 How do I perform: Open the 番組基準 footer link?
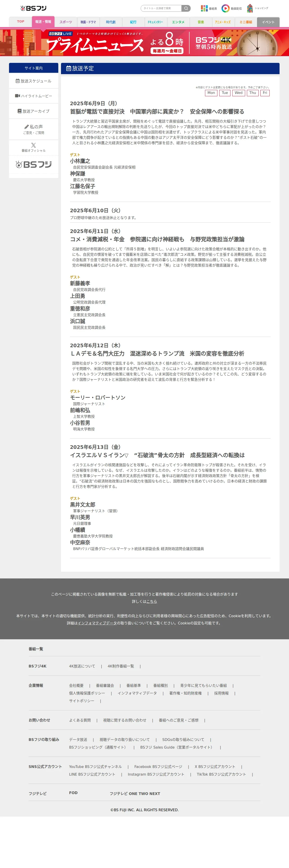[x=133, y=685]
